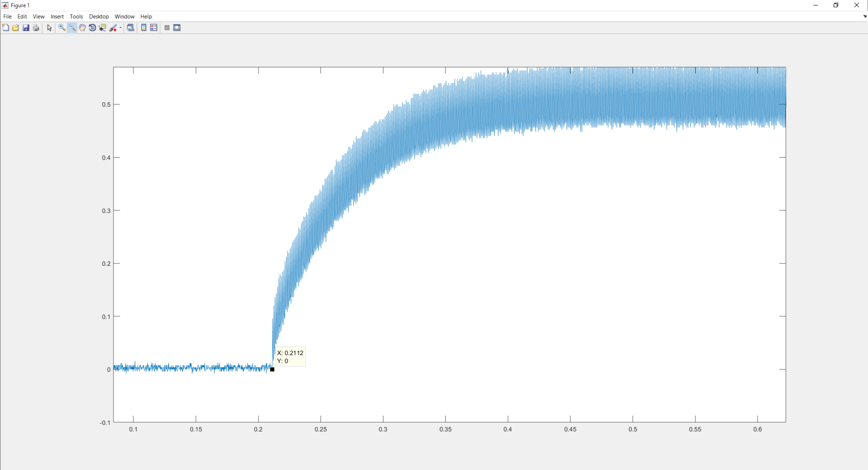
Task: Open the brush color dropdown arrow
Action: (x=121, y=28)
